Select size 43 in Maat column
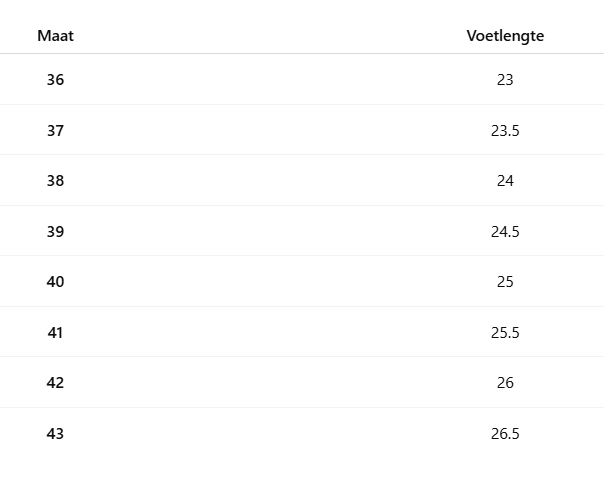 [55, 433]
